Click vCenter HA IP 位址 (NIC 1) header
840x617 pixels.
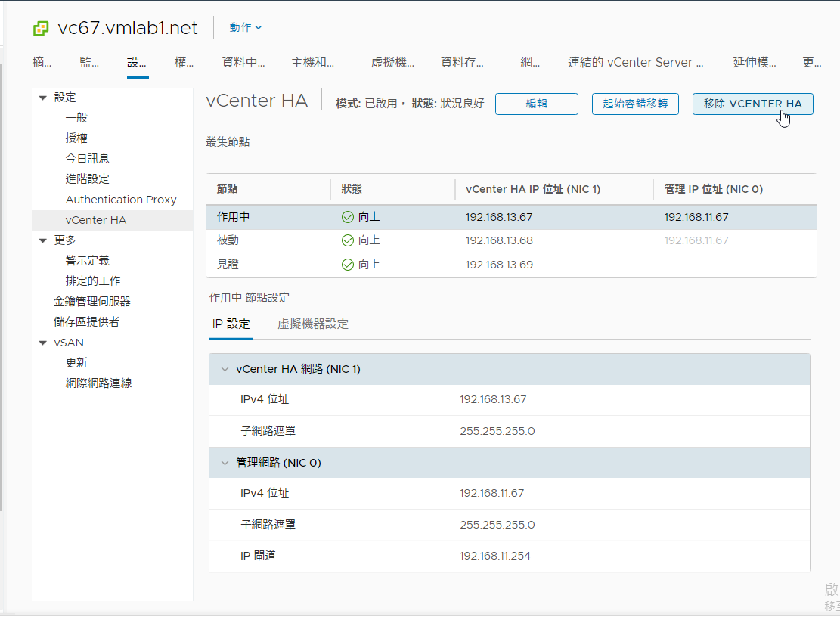click(x=533, y=189)
